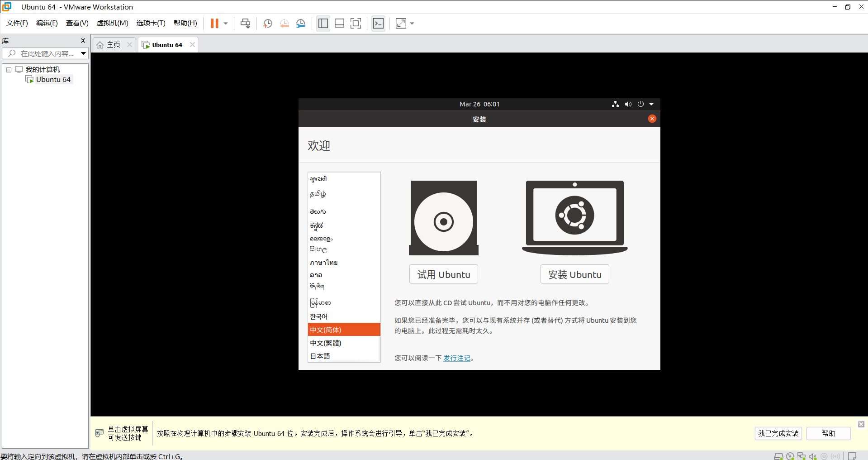The width and height of the screenshot is (868, 460).
Task: Click the message log note icon
Action: tap(852, 456)
